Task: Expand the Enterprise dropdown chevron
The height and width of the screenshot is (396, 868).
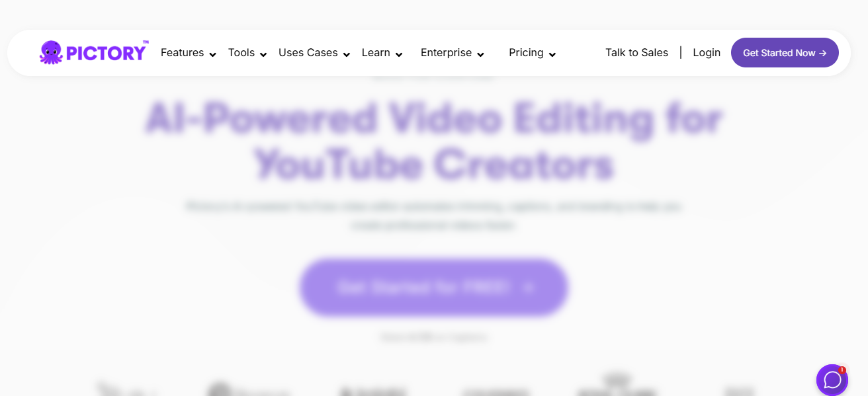Action: pos(480,55)
